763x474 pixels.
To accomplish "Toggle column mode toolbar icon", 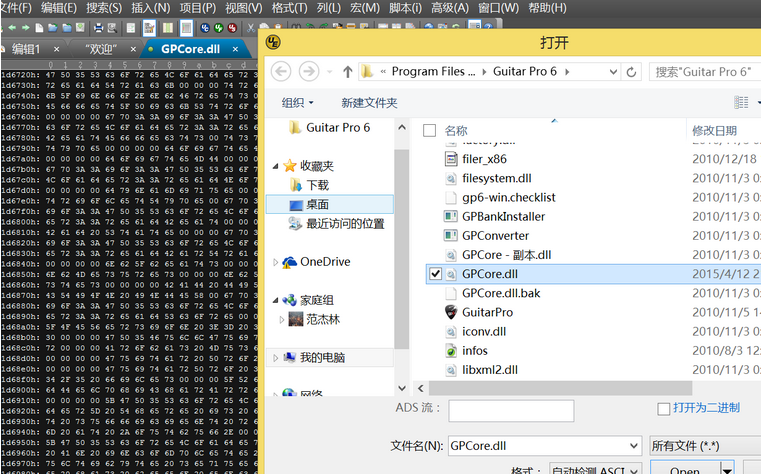I will [167, 28].
